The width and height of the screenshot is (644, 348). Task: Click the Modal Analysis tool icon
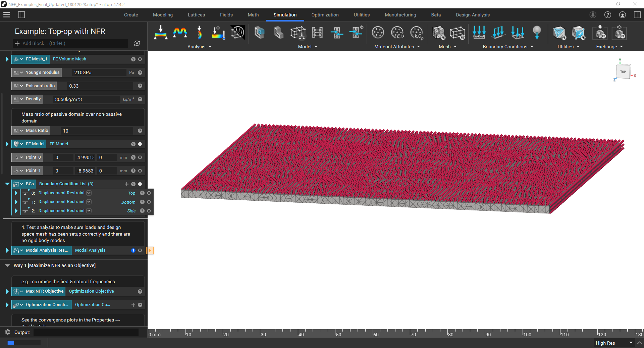click(180, 33)
